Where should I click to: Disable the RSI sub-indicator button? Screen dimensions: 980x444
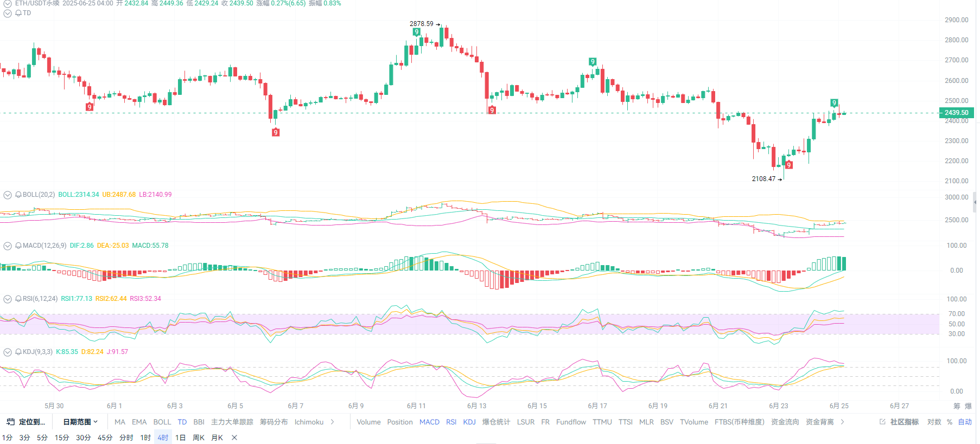click(451, 422)
